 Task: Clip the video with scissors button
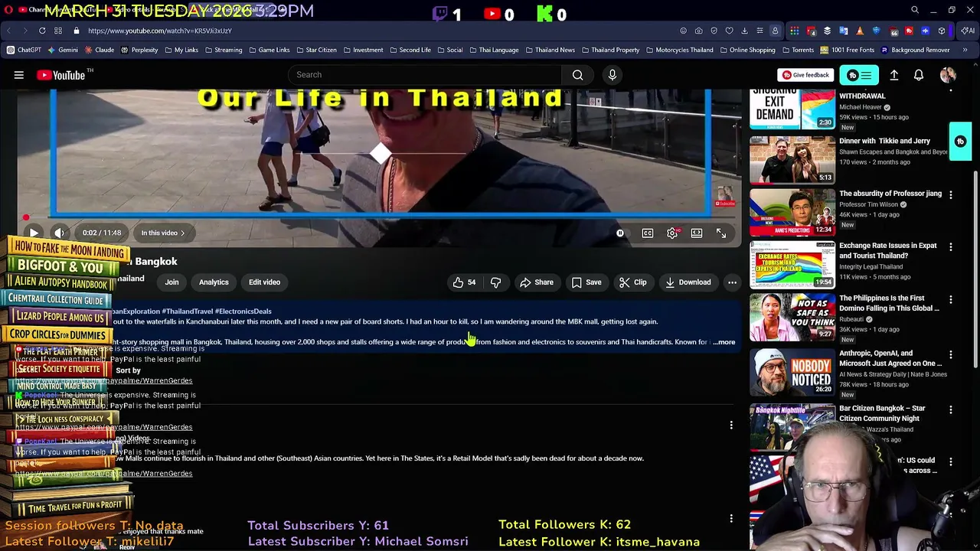(x=632, y=282)
